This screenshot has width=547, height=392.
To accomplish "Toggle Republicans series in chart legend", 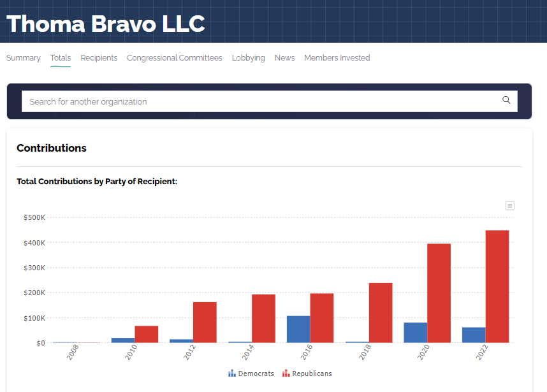I will pyautogui.click(x=307, y=374).
